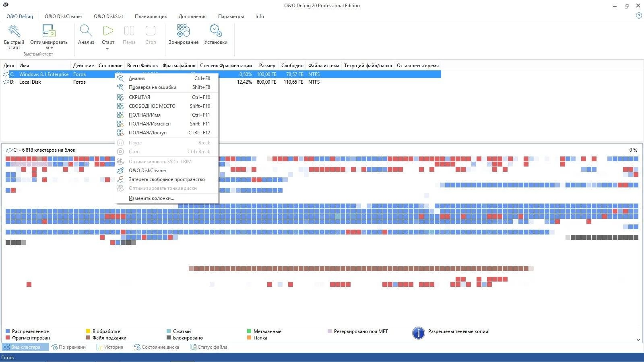Sort by Оставшееся время column

[x=418, y=66]
